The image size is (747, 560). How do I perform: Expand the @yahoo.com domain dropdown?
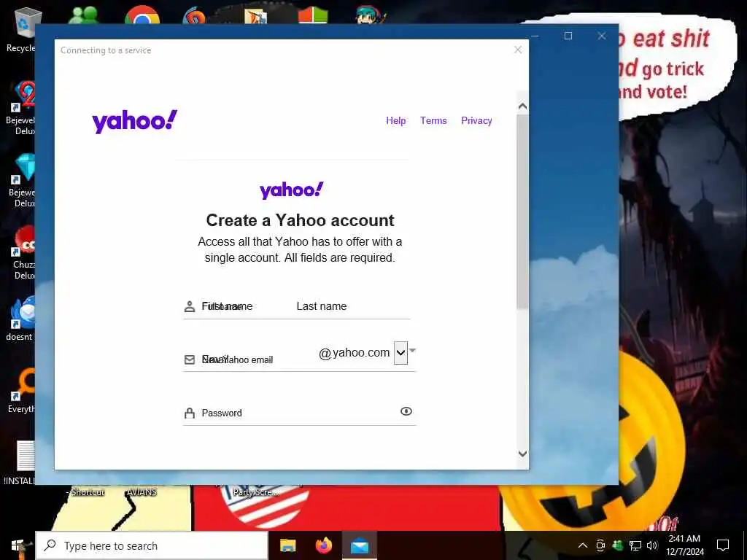tap(400, 353)
